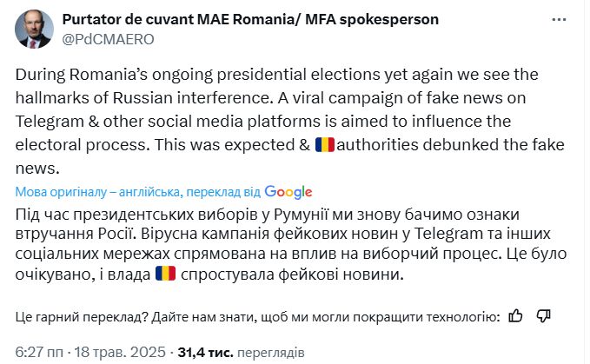Click the Romanian flag emoji before 'authorities'
590x364 pixels.
pyautogui.click(x=324, y=143)
